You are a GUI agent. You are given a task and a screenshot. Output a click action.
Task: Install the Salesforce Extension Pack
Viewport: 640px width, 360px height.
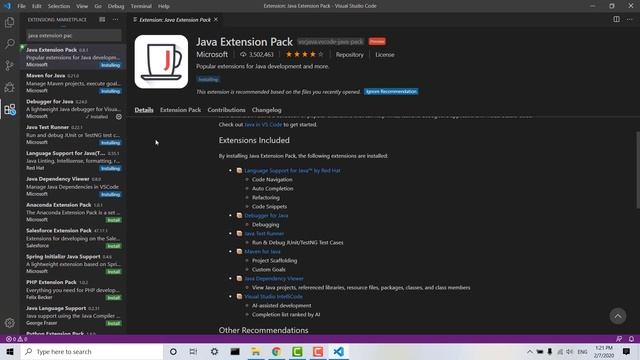pyautogui.click(x=113, y=246)
